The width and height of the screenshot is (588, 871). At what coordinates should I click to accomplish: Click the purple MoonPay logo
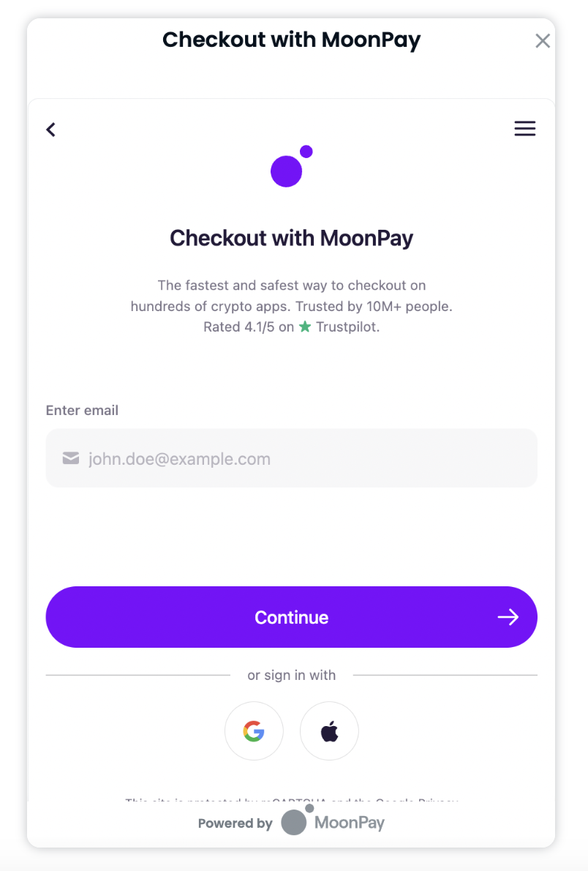pos(290,167)
